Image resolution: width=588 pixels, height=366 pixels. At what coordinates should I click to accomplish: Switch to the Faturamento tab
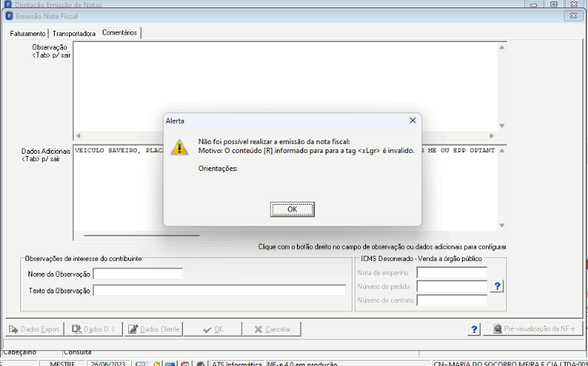click(x=27, y=33)
